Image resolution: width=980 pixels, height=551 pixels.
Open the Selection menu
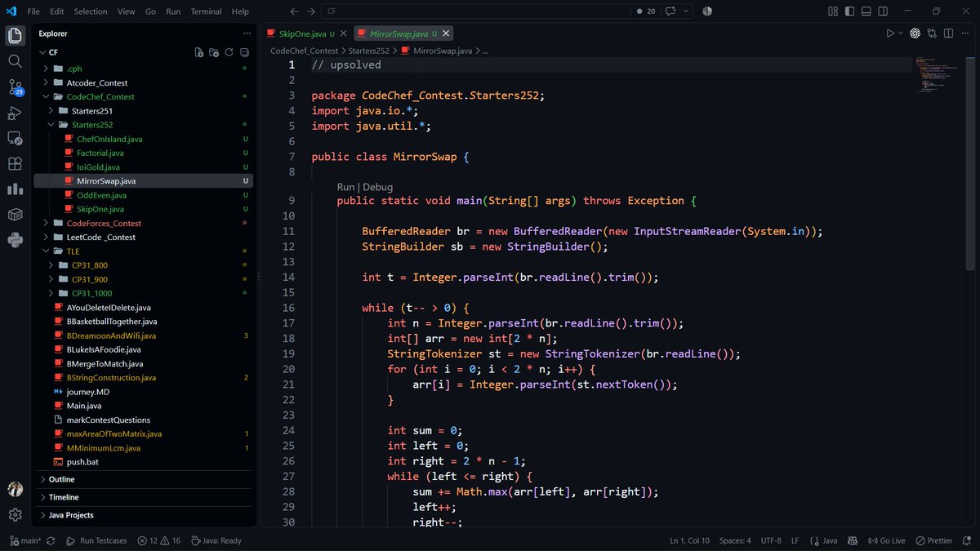91,11
